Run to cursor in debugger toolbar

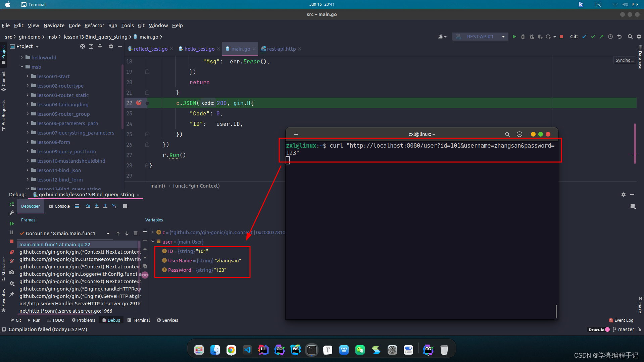coord(114,206)
